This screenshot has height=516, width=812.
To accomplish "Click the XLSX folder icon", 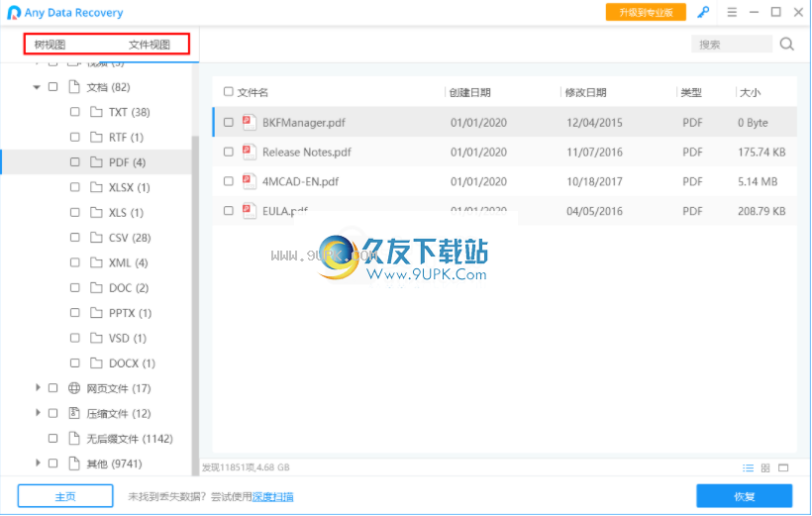I will (96, 187).
